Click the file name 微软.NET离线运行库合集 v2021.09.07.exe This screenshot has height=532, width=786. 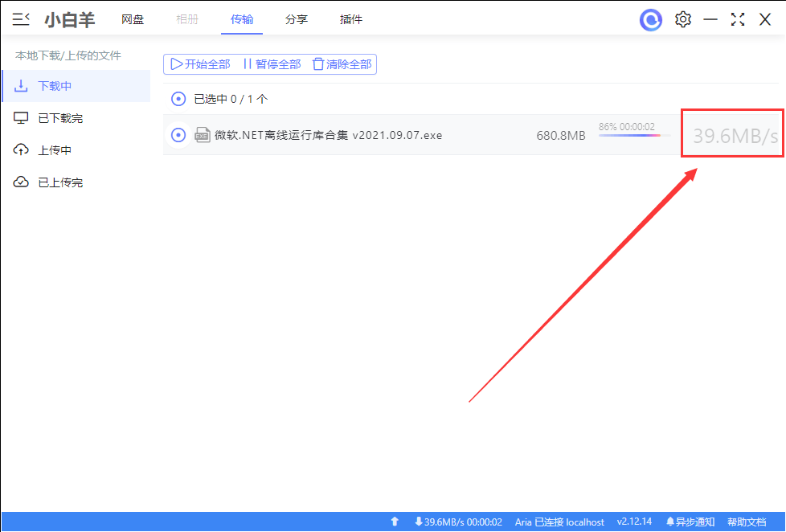[x=329, y=135]
